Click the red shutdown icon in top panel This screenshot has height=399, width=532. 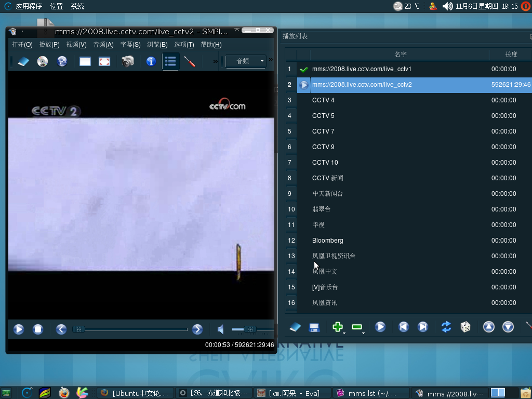(x=526, y=6)
